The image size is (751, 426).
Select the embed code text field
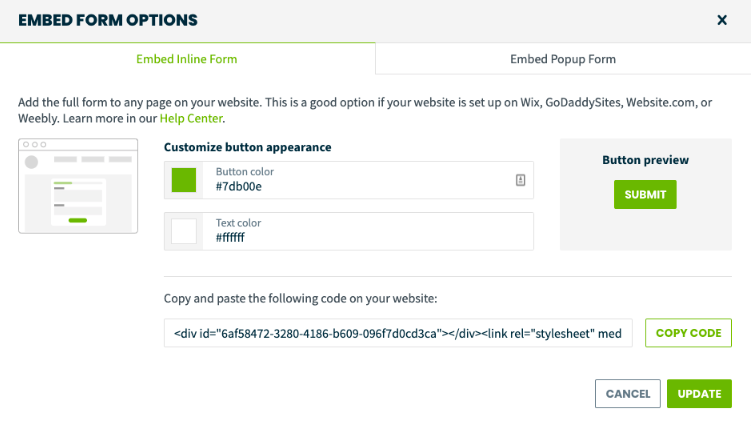398,333
